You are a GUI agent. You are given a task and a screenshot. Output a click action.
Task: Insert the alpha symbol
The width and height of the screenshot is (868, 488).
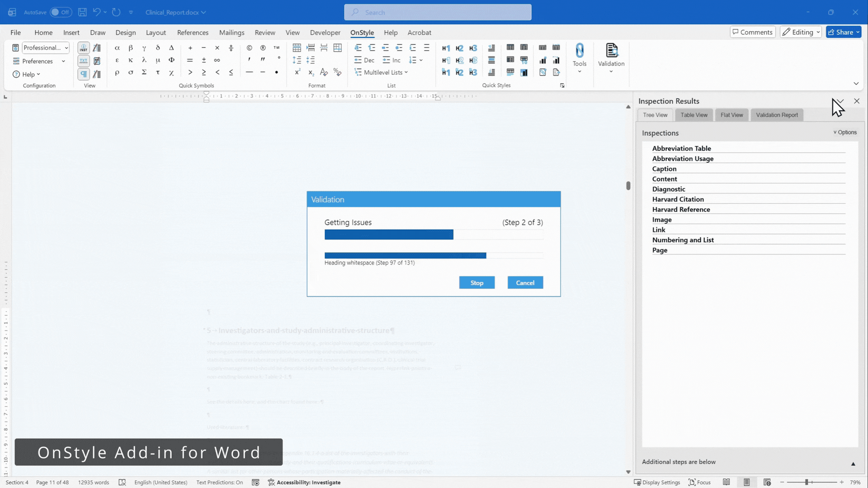(117, 48)
